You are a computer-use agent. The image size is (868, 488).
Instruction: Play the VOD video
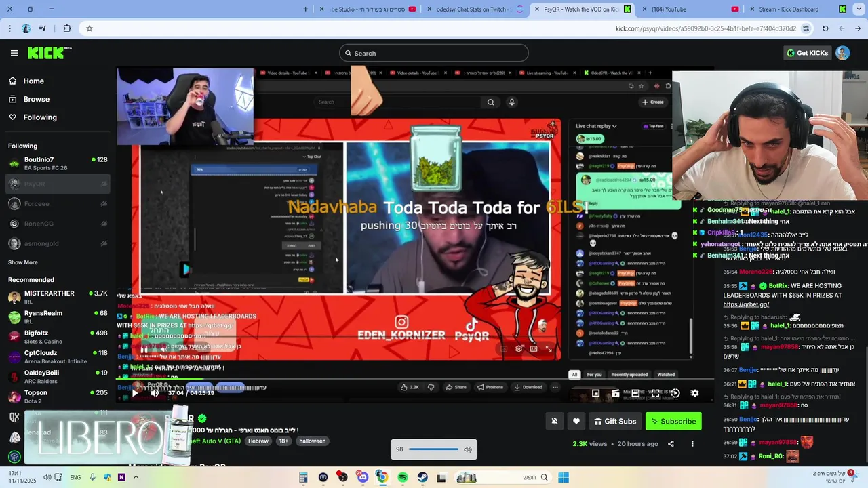pyautogui.click(x=134, y=392)
